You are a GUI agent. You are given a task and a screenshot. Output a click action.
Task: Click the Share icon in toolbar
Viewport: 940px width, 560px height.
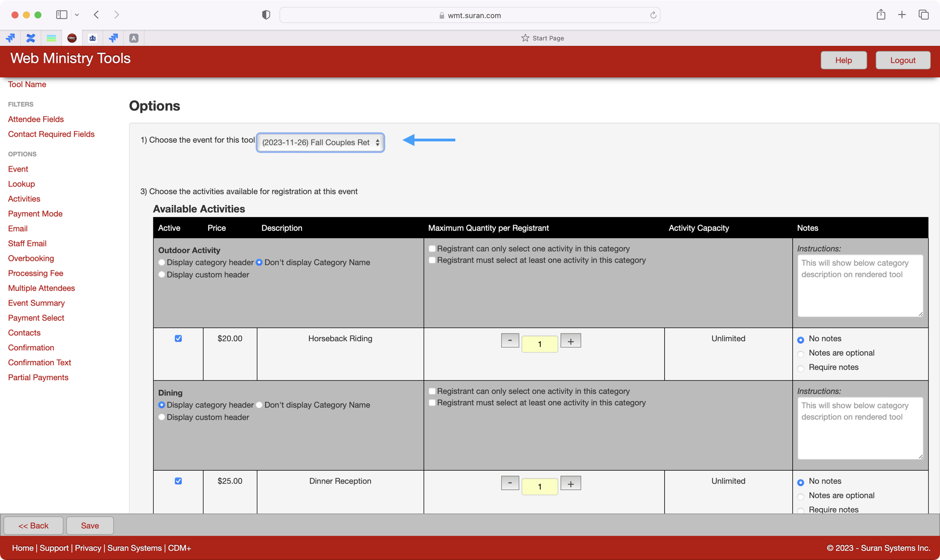pos(880,15)
